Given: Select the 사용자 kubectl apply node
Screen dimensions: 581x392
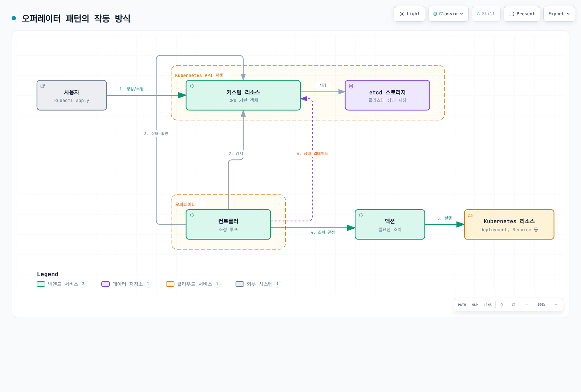Looking at the screenshot, I should (72, 95).
